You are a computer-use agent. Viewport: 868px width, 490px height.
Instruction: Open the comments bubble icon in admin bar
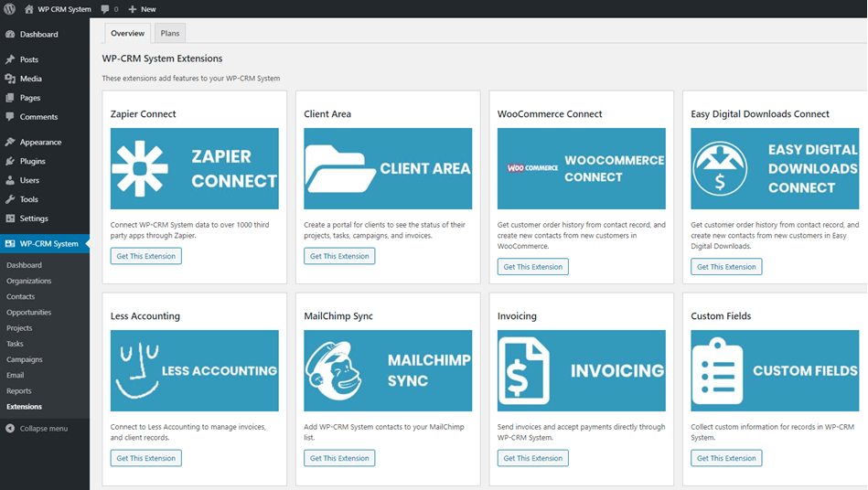point(105,9)
